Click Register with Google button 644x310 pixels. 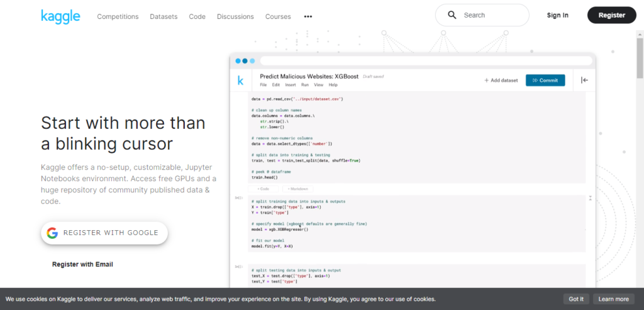click(x=104, y=233)
